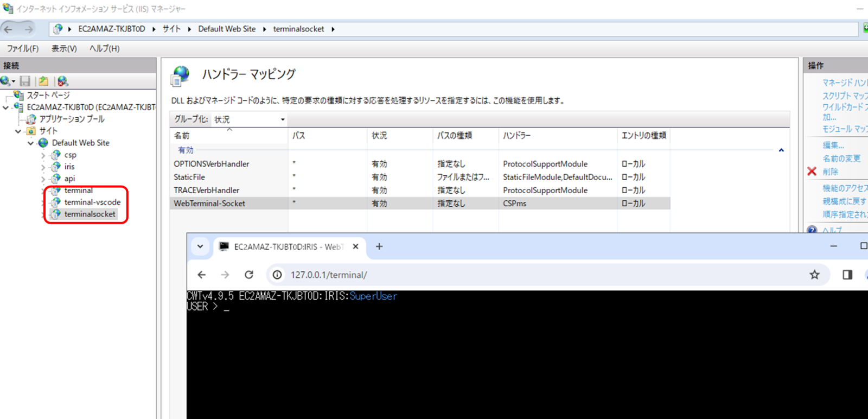Collapse the Default Web Site tree node
This screenshot has height=419, width=868.
[31, 143]
